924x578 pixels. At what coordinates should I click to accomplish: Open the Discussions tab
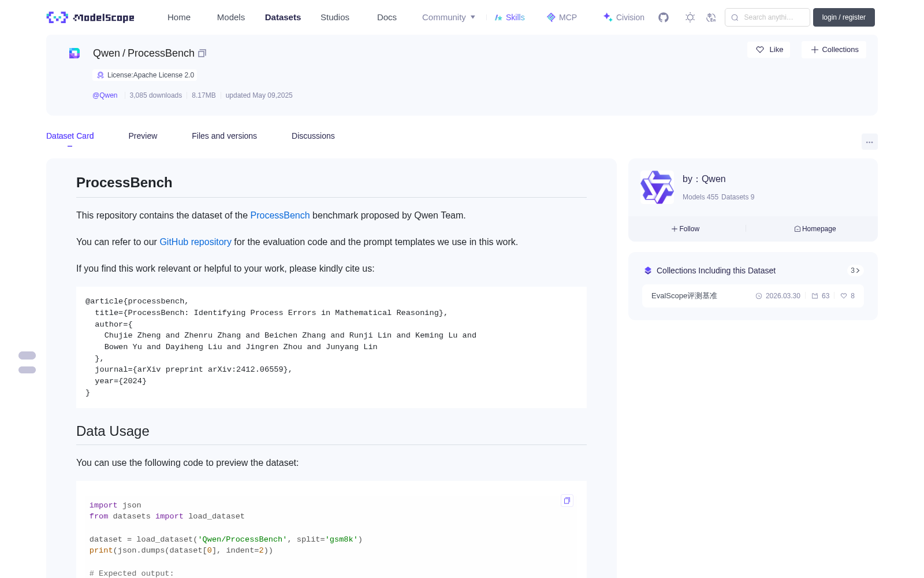coord(313,136)
